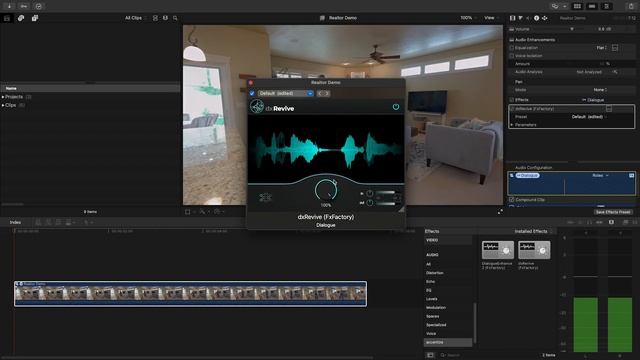Expand the Projects row
Screen dimensions: 640x360
coord(3,97)
